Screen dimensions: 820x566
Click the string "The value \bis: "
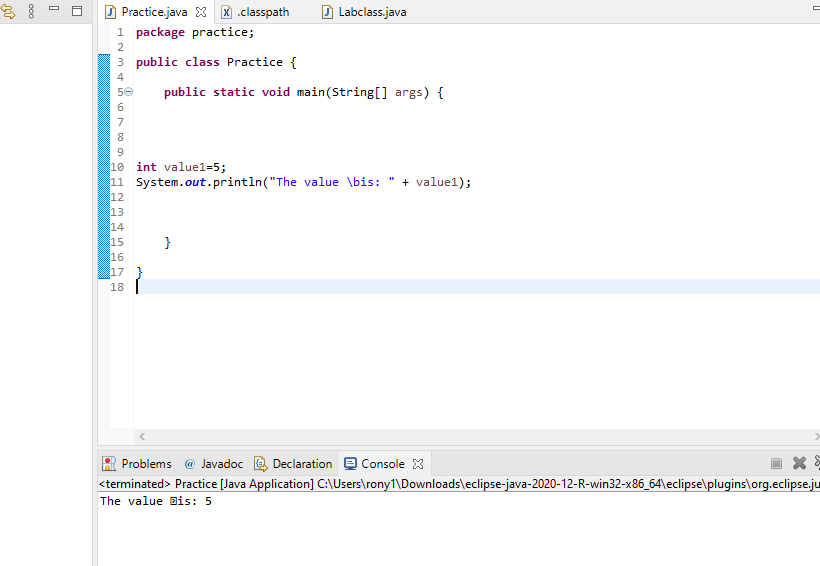tap(332, 182)
